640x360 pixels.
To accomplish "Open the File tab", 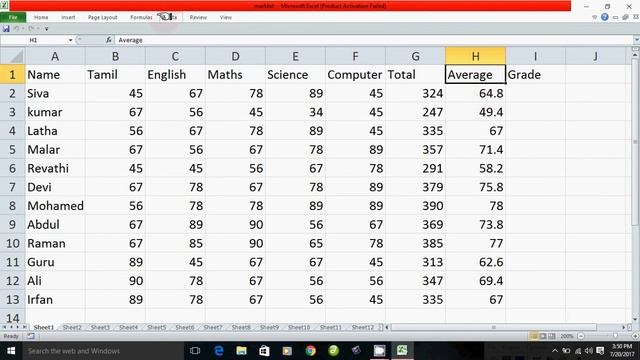I will coord(13,17).
